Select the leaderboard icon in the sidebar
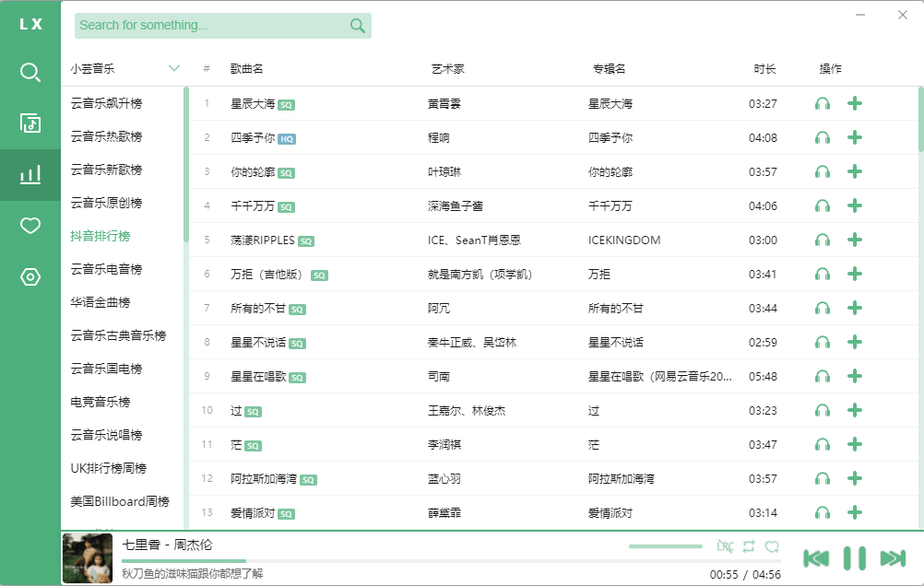This screenshot has height=586, width=924. pyautogui.click(x=30, y=173)
